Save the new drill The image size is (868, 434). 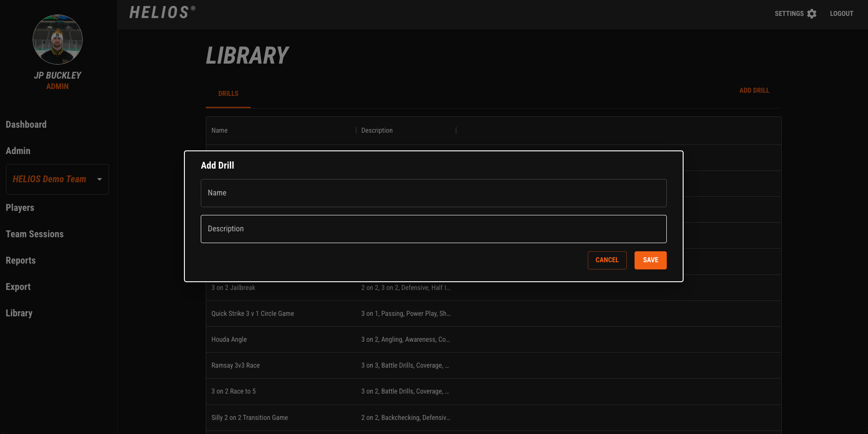tap(650, 260)
